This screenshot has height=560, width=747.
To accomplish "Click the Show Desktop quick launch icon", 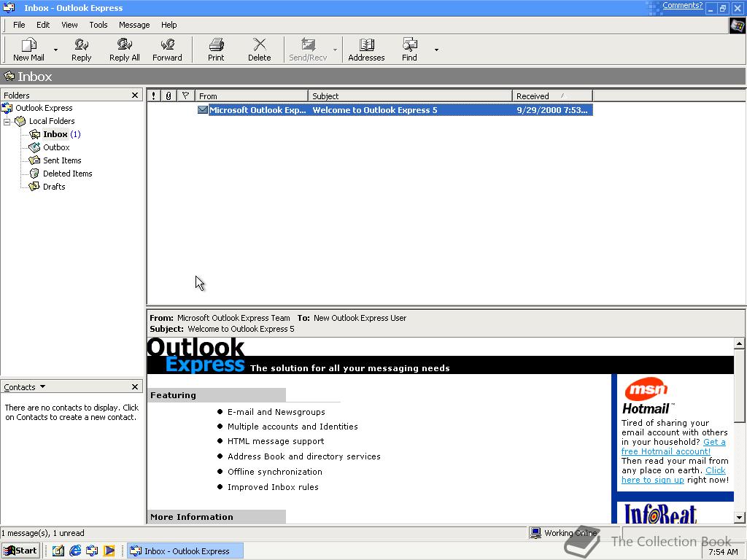I will [x=58, y=551].
